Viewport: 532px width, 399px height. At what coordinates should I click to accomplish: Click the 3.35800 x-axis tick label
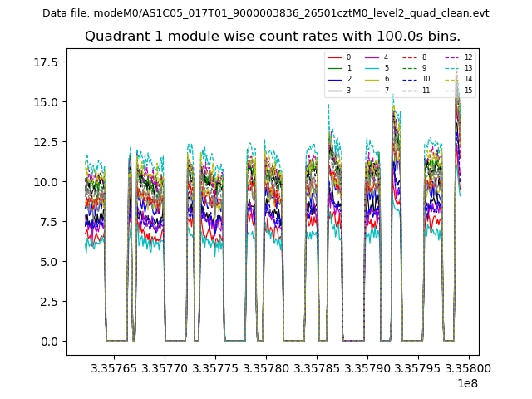[x=469, y=368]
